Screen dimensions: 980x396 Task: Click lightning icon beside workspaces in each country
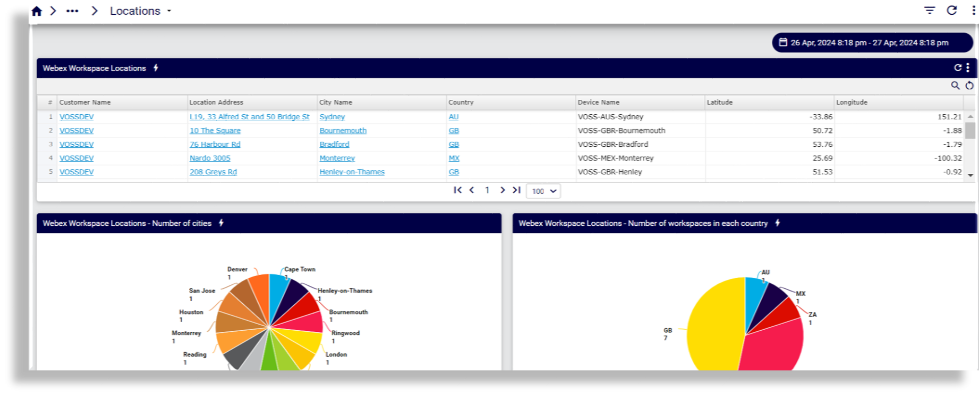click(777, 223)
